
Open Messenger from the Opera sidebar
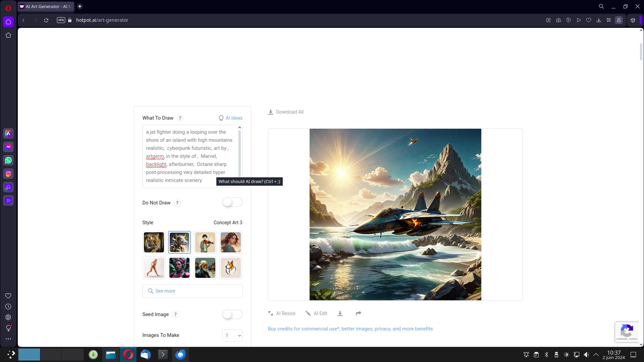pyautogui.click(x=8, y=147)
